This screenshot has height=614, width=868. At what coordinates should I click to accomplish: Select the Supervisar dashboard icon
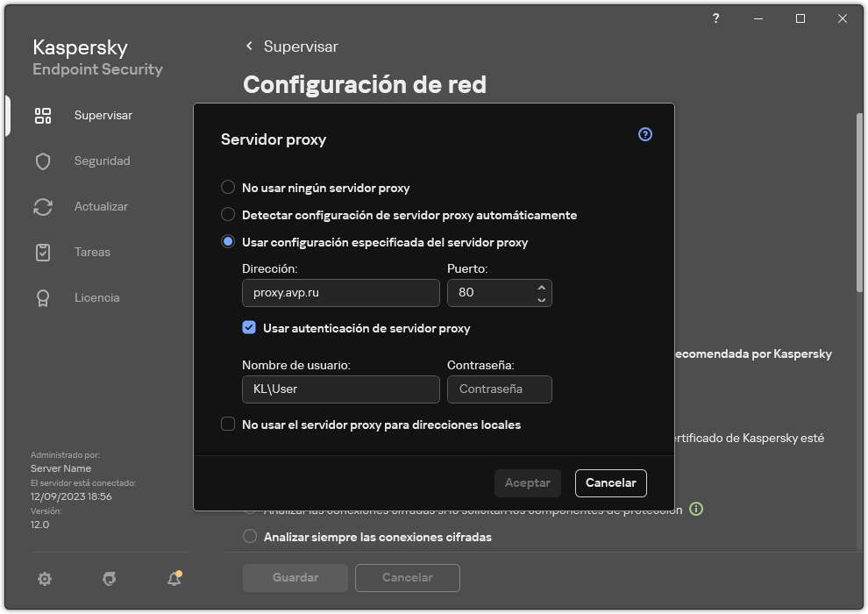pos(43,115)
